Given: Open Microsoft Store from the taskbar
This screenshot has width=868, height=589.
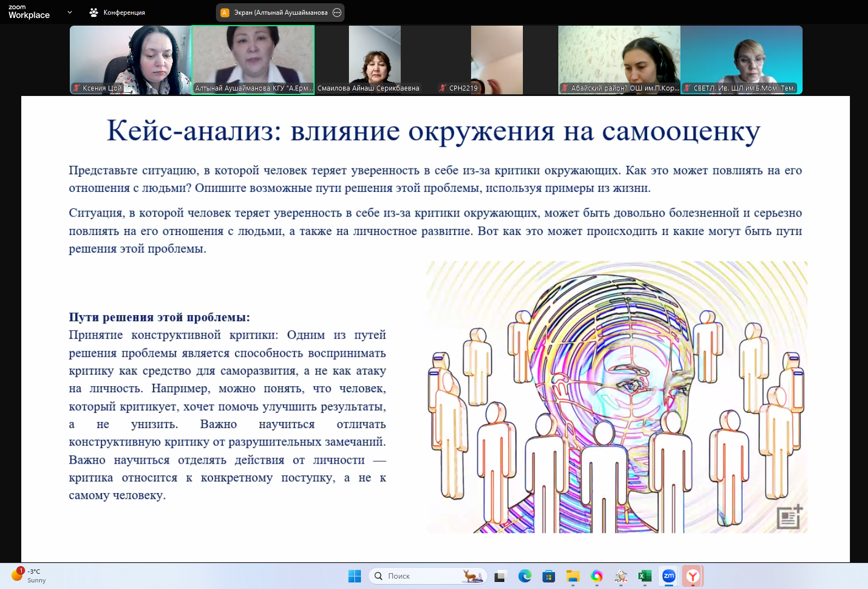Looking at the screenshot, I should 548,576.
